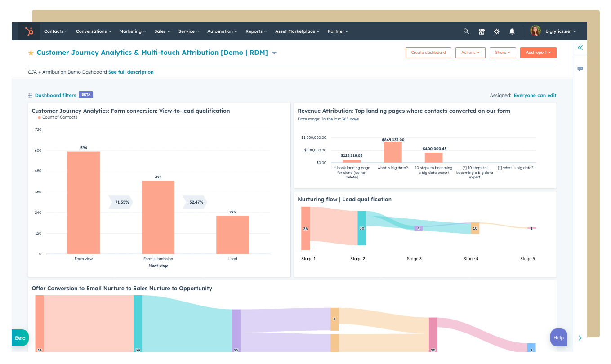Click the Form submission bar (425)

coord(158,218)
